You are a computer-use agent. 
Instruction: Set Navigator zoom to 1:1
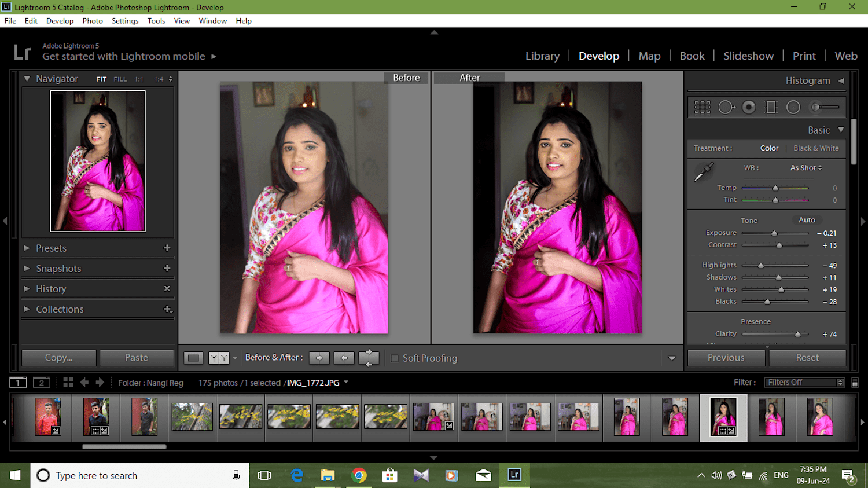click(x=139, y=79)
